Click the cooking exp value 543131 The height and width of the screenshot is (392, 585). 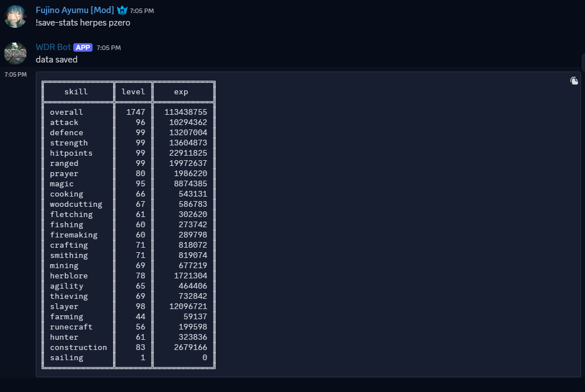(x=193, y=194)
